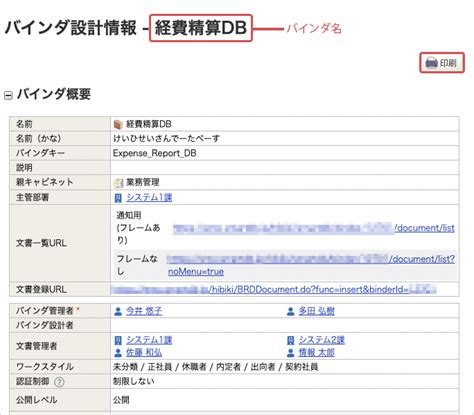
Task: Click the バインダ管理者 row label
Action: pyautogui.click(x=44, y=311)
